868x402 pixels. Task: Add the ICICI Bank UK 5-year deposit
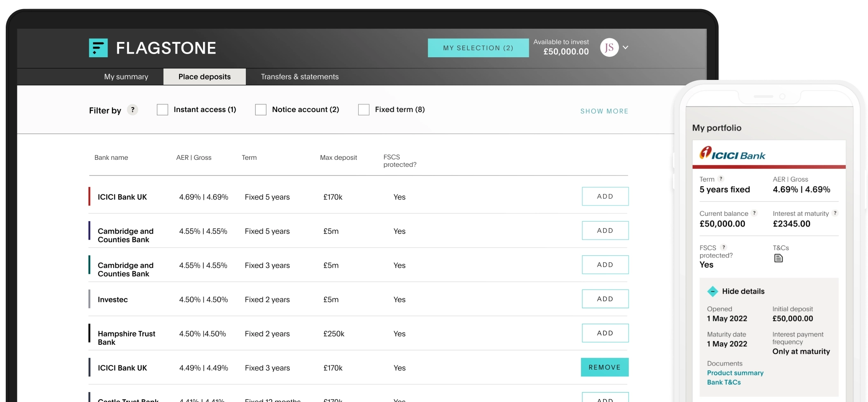605,196
